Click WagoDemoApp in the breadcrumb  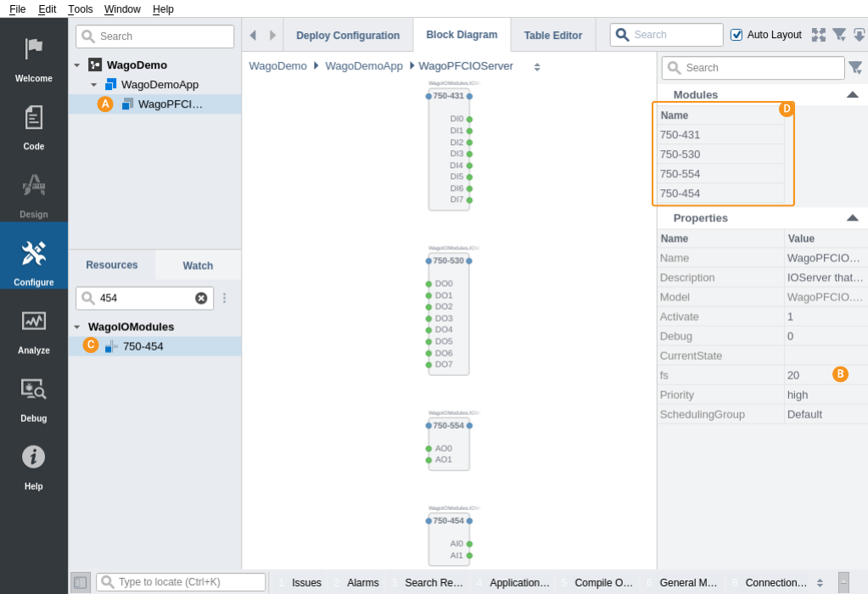(x=364, y=66)
